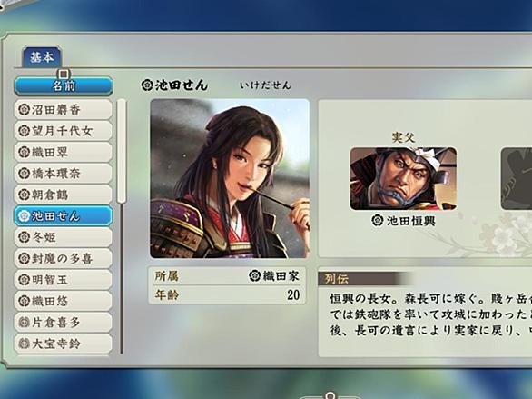
Task: Click the clan crest icon beside 池田せん title
Action: pyautogui.click(x=147, y=85)
